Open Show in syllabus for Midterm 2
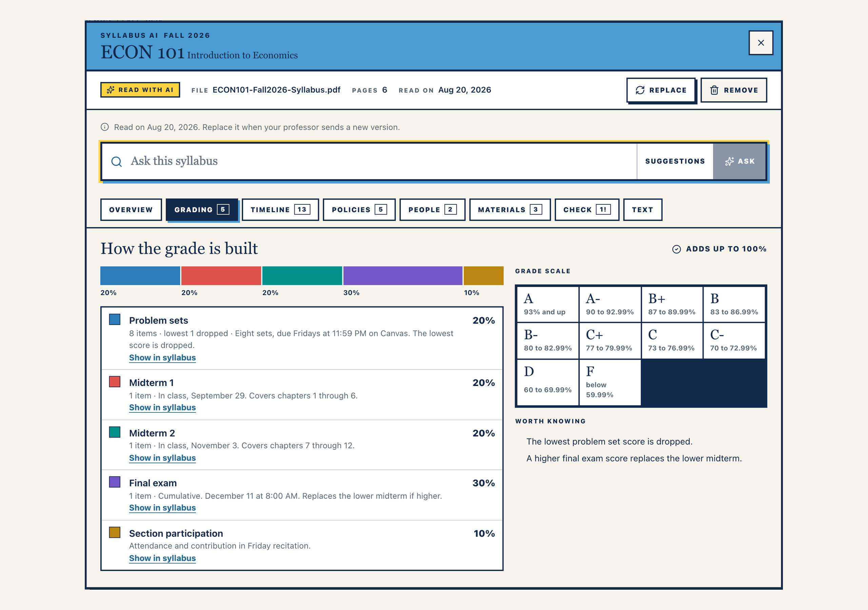The image size is (868, 610). [x=162, y=458]
